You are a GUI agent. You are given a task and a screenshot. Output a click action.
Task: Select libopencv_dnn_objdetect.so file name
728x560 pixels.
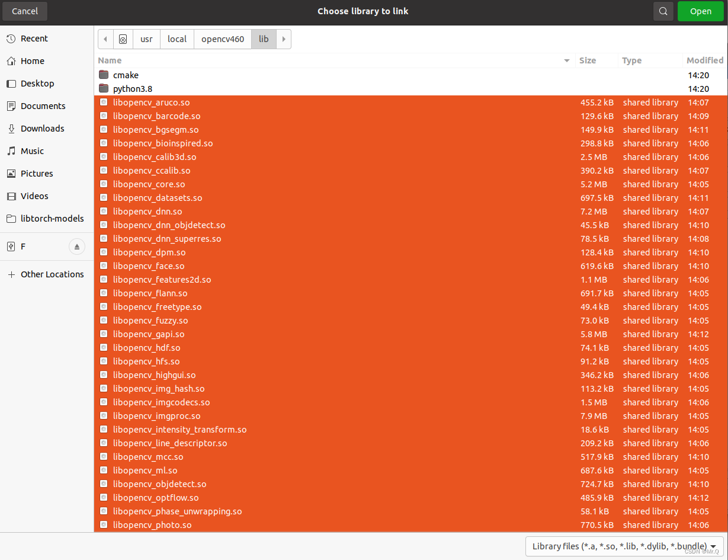pos(169,225)
